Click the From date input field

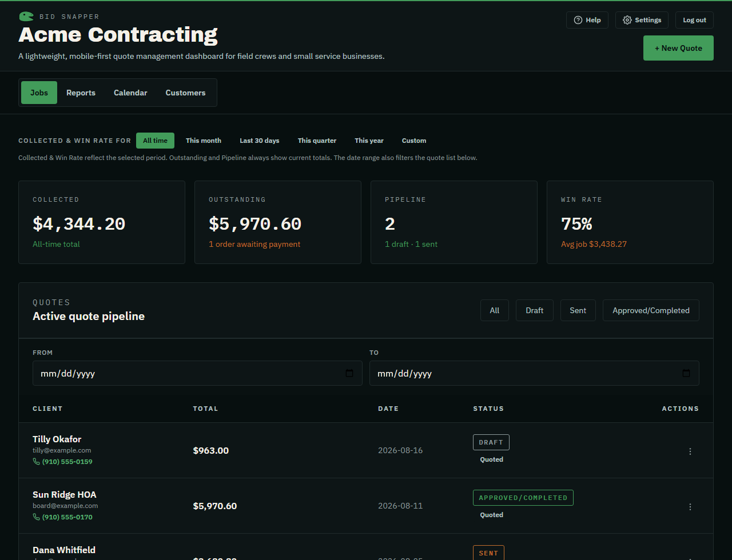(x=197, y=373)
